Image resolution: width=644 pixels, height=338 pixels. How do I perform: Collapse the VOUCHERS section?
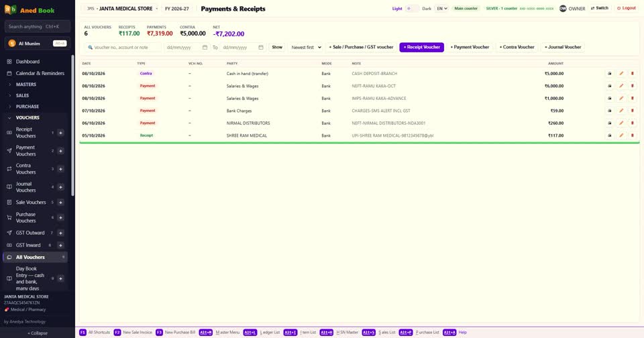click(x=28, y=117)
